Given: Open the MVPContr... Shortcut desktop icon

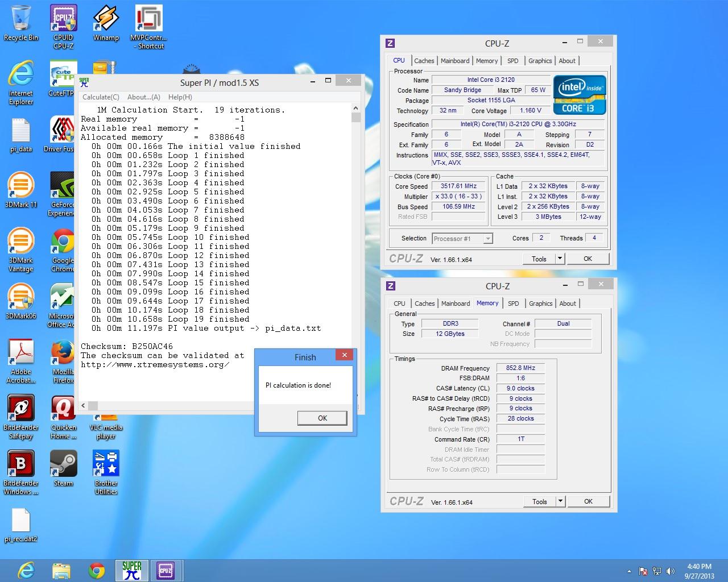Looking at the screenshot, I should 148,27.
